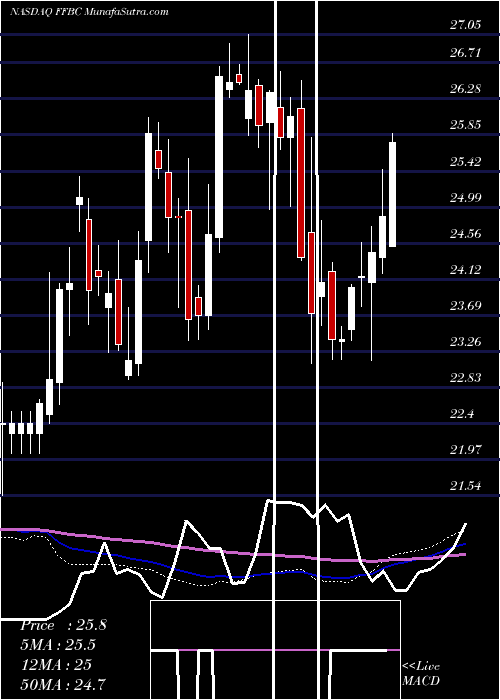
Task: Click the 24.99 price axis label
Action: (x=465, y=198)
